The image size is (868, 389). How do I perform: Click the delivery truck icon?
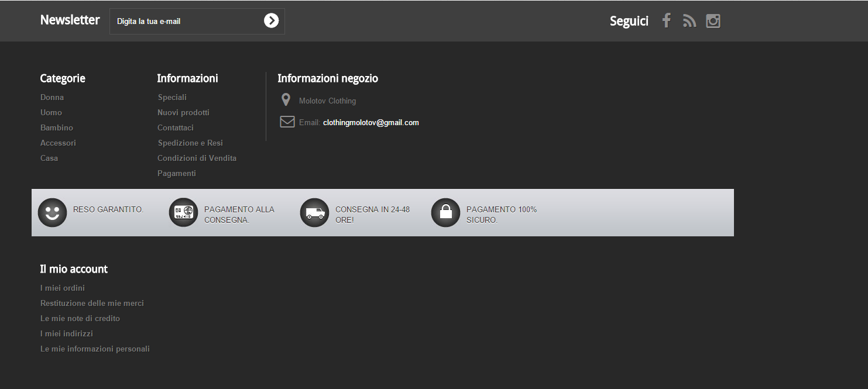pyautogui.click(x=314, y=212)
